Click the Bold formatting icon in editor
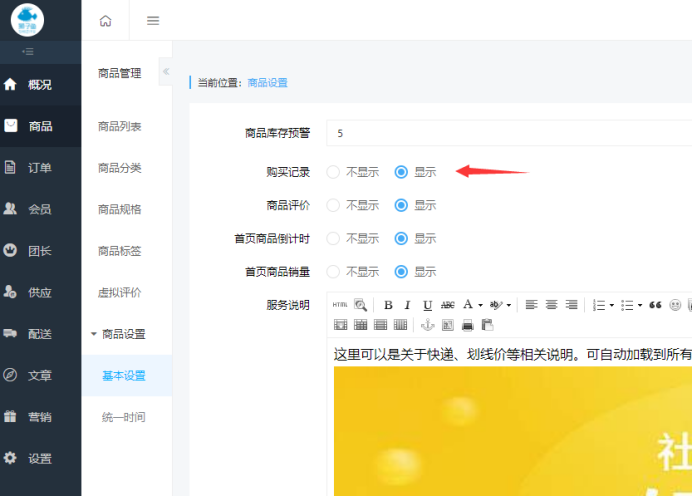This screenshot has height=496, width=693. 388,305
